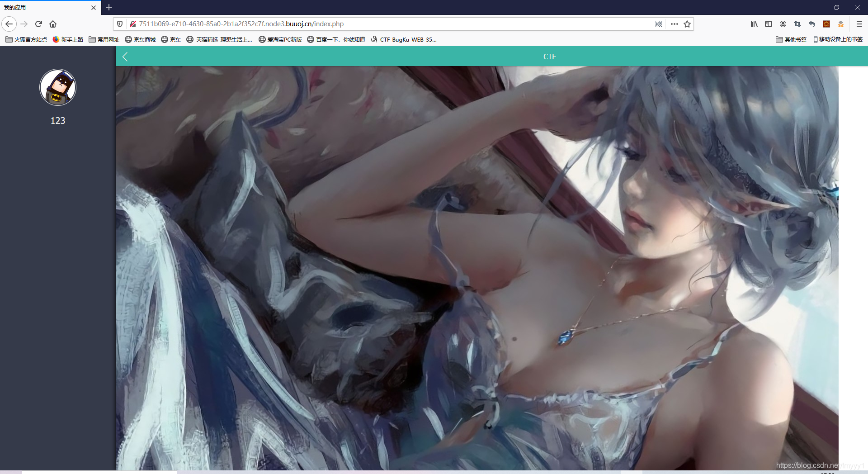Open the Library bookshelf icon
The width and height of the screenshot is (868, 474).
754,24
